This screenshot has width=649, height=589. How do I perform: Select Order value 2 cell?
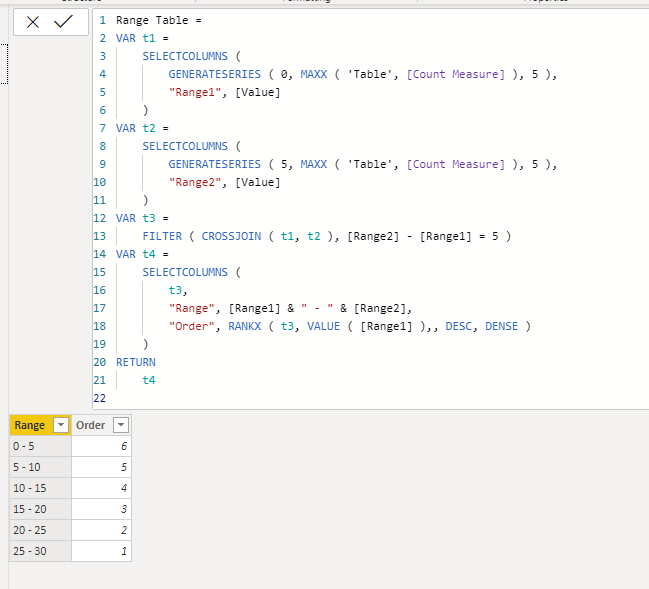pyautogui.click(x=101, y=530)
